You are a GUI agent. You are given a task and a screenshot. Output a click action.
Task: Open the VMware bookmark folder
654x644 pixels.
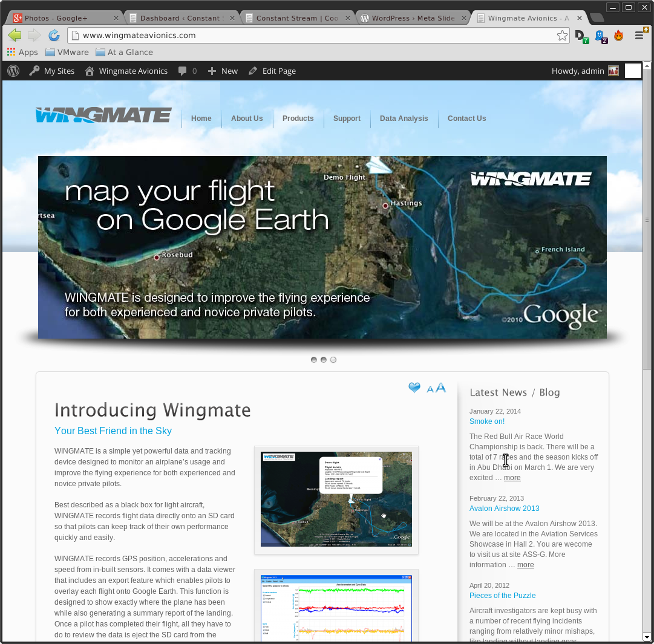(67, 52)
